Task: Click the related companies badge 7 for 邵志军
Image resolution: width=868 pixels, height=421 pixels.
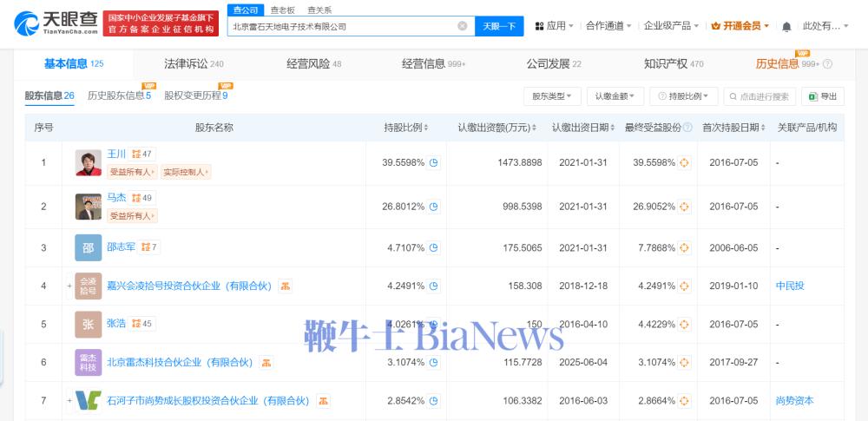Action: [x=149, y=247]
